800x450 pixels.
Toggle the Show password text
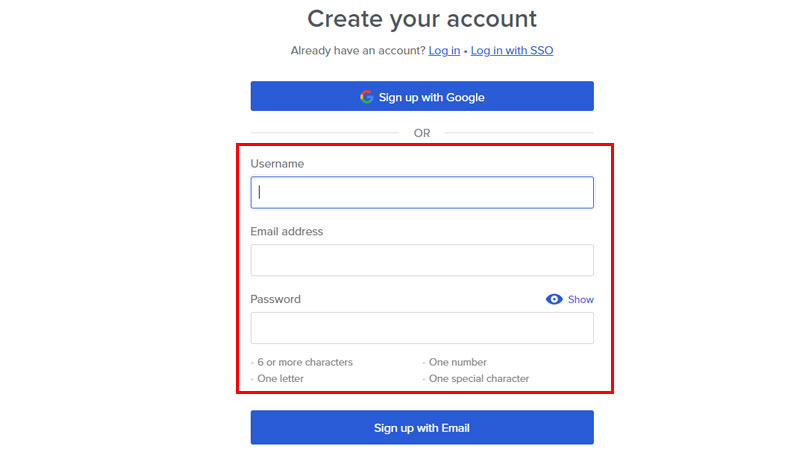tap(581, 299)
